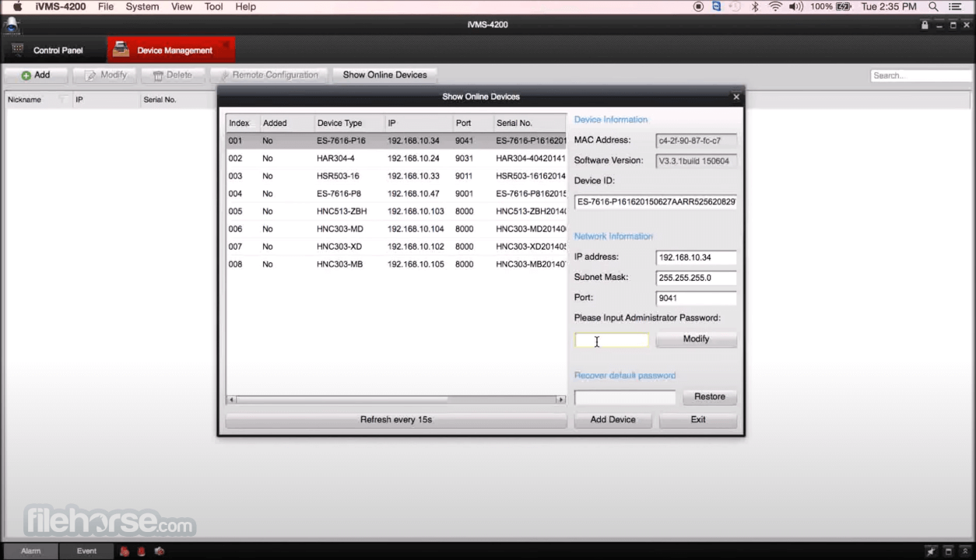
Task: Click the Subnet Mask field
Action: [696, 278]
